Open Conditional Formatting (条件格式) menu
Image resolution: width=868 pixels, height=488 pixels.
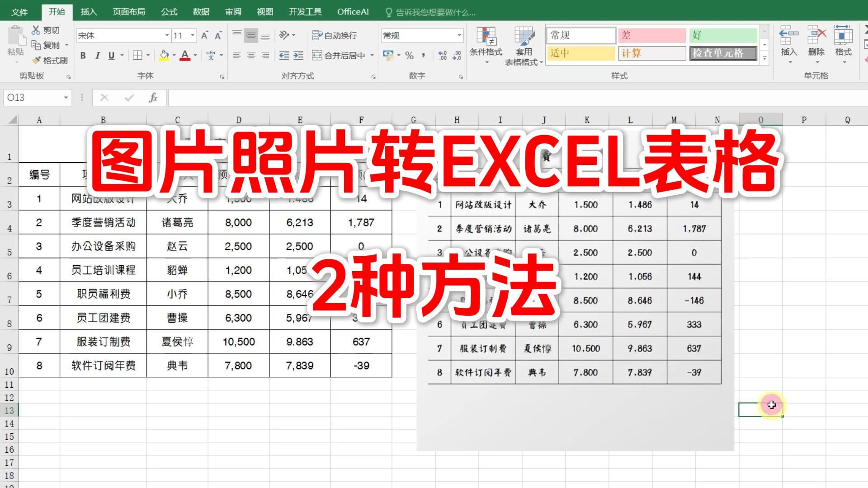point(486,44)
